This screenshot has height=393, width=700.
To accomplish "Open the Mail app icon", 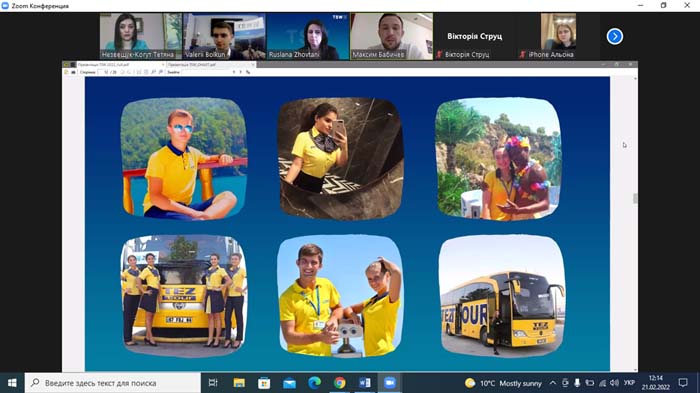I will [289, 383].
